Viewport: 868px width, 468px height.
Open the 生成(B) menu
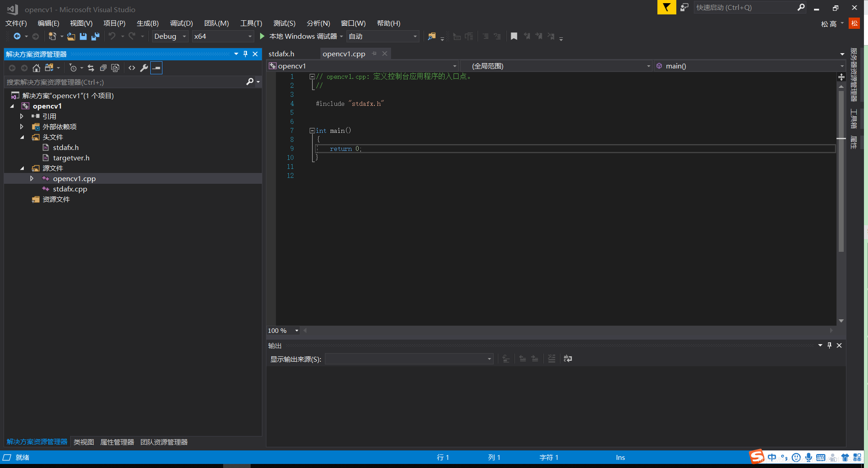(148, 23)
